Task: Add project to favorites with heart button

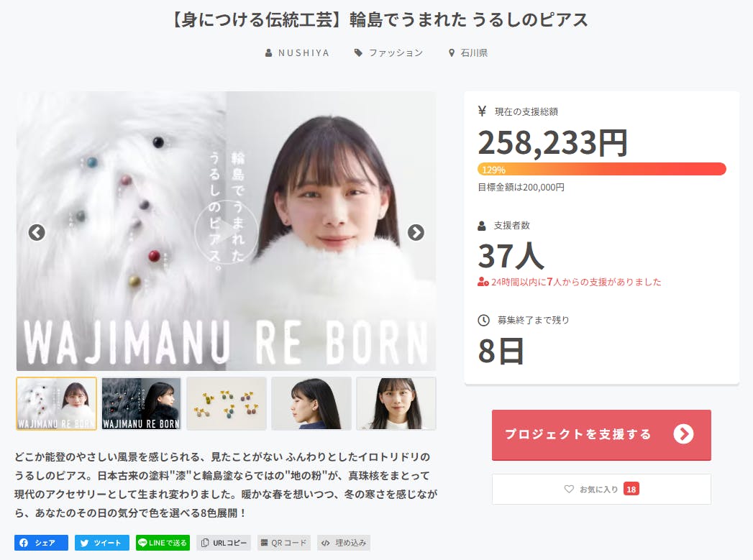Action: (x=601, y=489)
